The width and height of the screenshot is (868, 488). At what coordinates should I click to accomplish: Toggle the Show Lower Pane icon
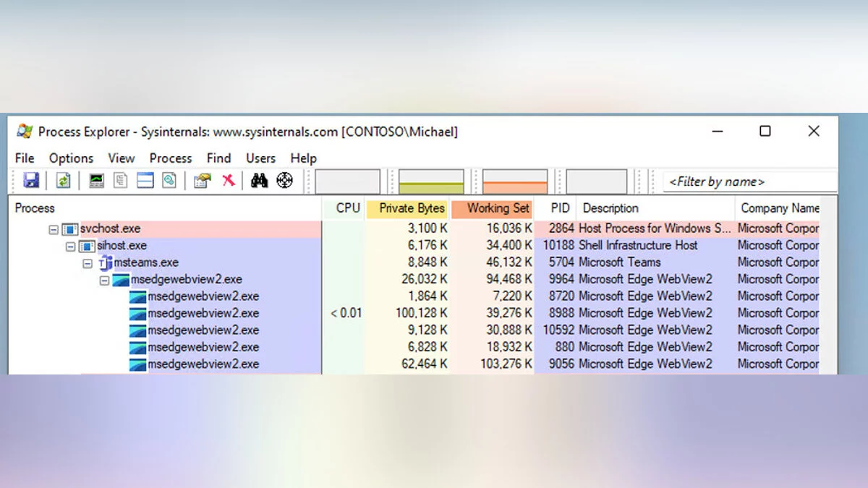(x=145, y=181)
